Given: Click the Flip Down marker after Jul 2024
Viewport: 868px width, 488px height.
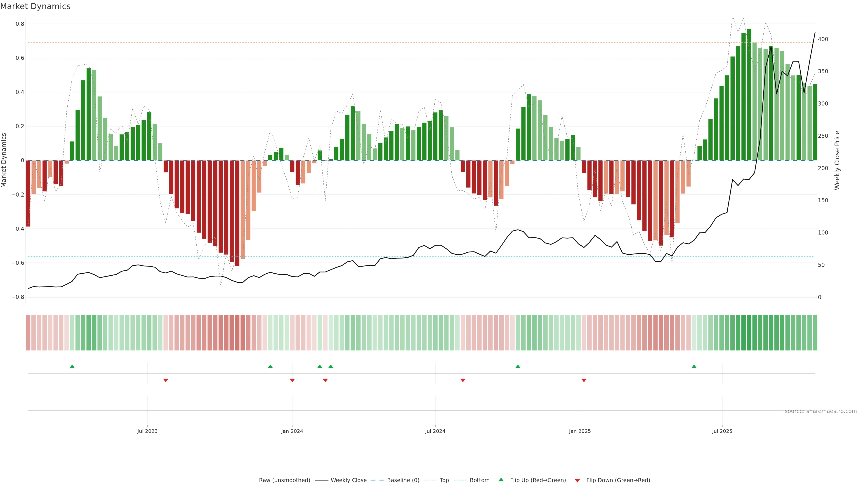Looking at the screenshot, I should [463, 380].
